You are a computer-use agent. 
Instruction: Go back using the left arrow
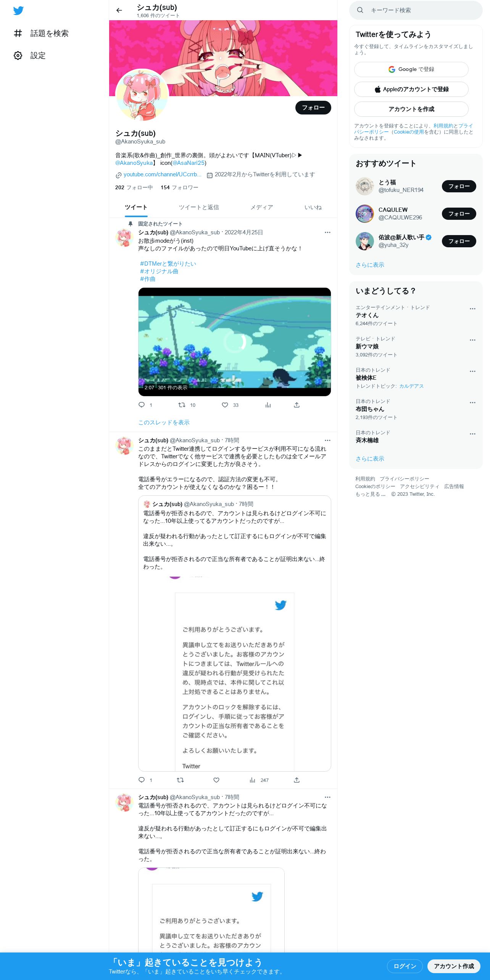pyautogui.click(x=119, y=10)
